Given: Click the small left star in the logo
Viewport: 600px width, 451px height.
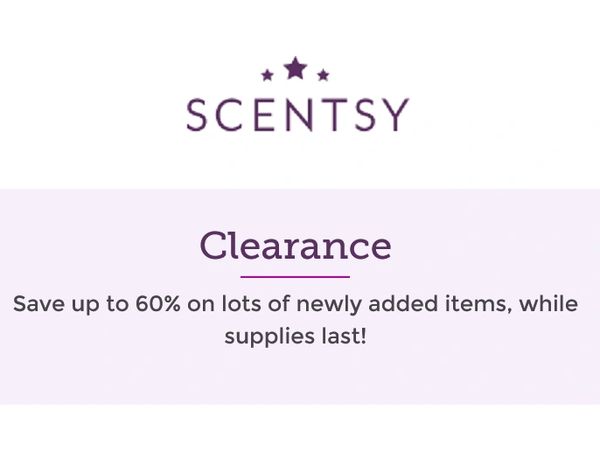Looking at the screenshot, I should [267, 75].
